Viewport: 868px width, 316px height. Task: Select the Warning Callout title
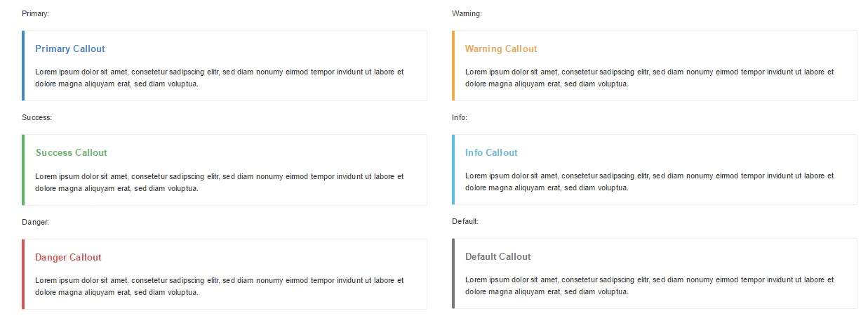[501, 48]
